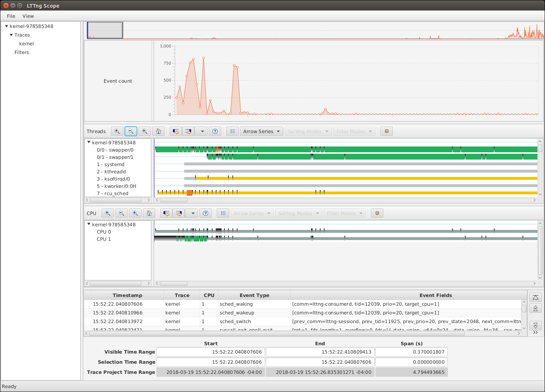545x392 pixels.
Task: Show the CPU legend help icon
Action: pyautogui.click(x=206, y=213)
